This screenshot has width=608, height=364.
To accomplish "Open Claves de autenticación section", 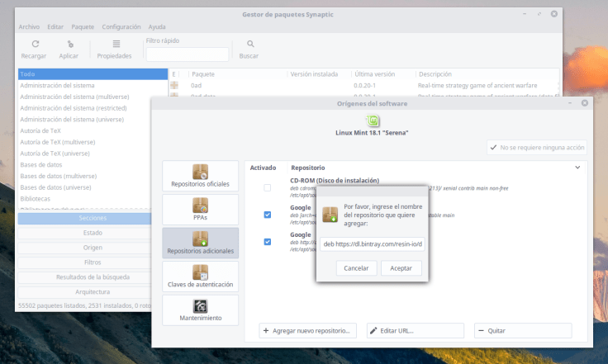I will [200, 277].
